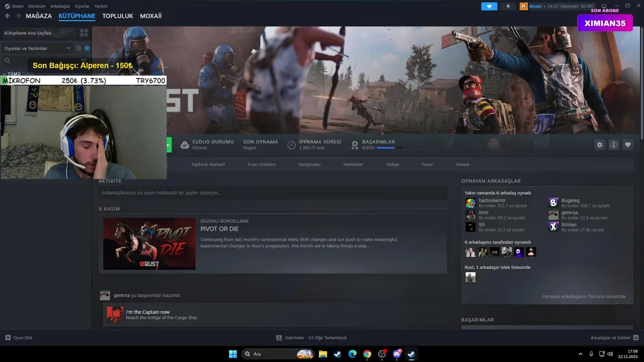Open the Windows Start button
644x362 pixels.
(233, 354)
